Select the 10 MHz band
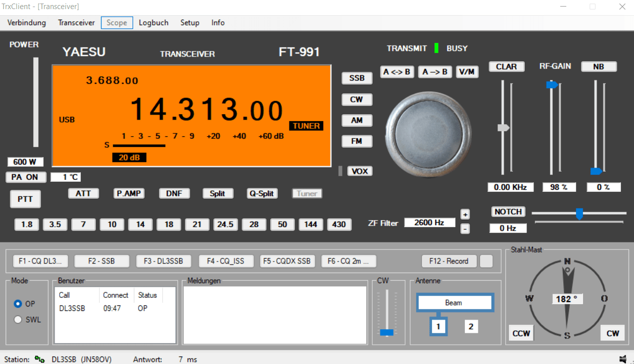Image resolution: width=634 pixels, height=364 pixels. pyautogui.click(x=112, y=224)
